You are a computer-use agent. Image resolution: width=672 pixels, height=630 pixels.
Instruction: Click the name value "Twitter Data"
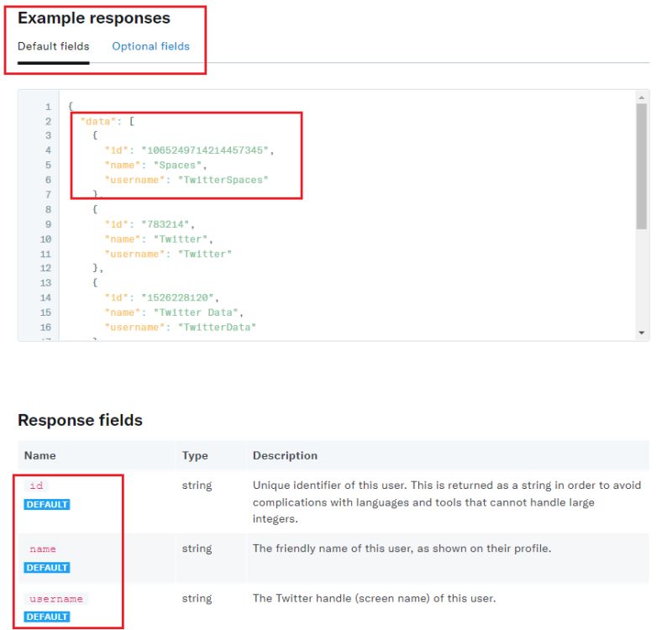[x=196, y=312]
